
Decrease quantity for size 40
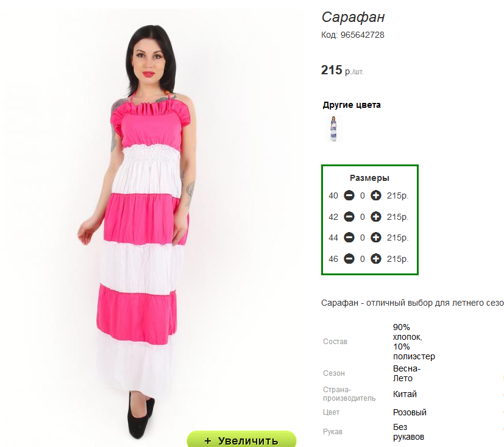[349, 195]
